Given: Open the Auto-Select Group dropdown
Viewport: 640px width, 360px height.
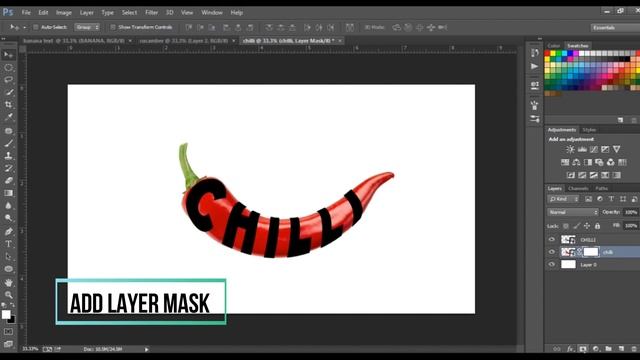Looking at the screenshot, I should [87, 27].
